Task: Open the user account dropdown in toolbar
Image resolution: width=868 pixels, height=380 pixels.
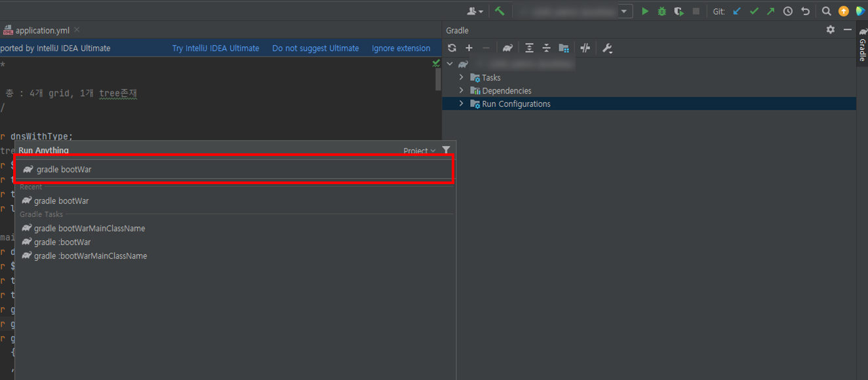Action: coord(475,11)
